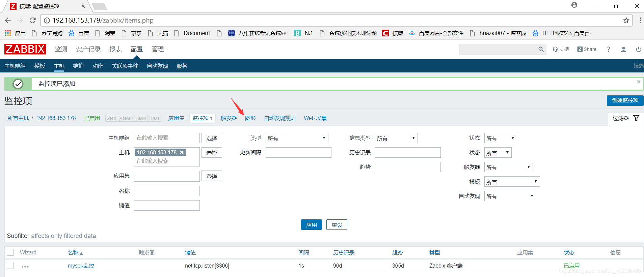
Task: Switch to the 图形 tab
Action: [x=250, y=118]
